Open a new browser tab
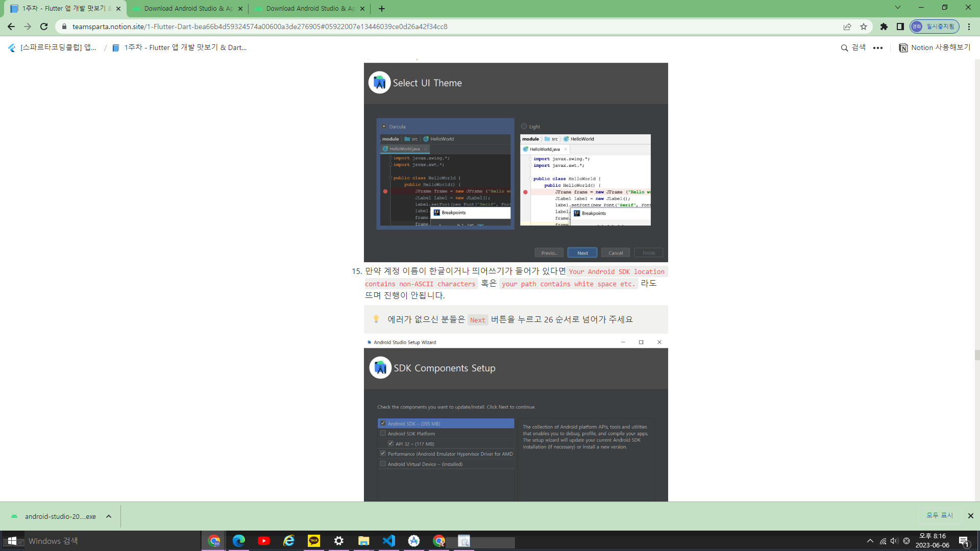980x551 pixels. pyautogui.click(x=382, y=9)
